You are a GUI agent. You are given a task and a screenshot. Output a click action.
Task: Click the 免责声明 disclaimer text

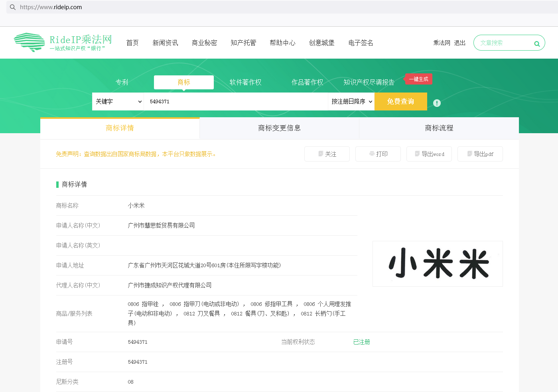pyautogui.click(x=136, y=154)
